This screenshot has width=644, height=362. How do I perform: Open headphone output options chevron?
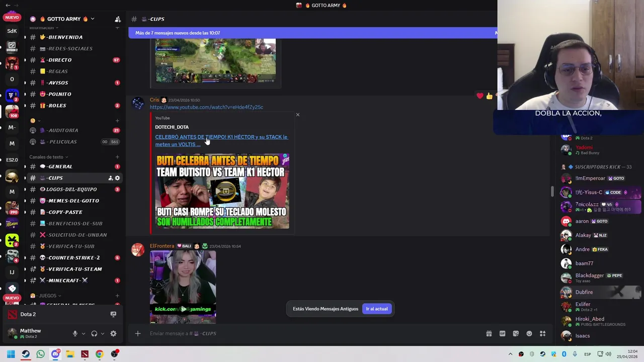(102, 333)
